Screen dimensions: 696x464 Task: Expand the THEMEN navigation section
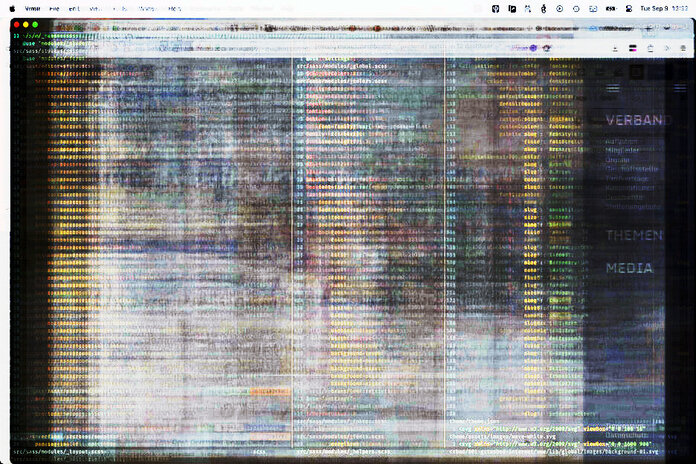634,235
